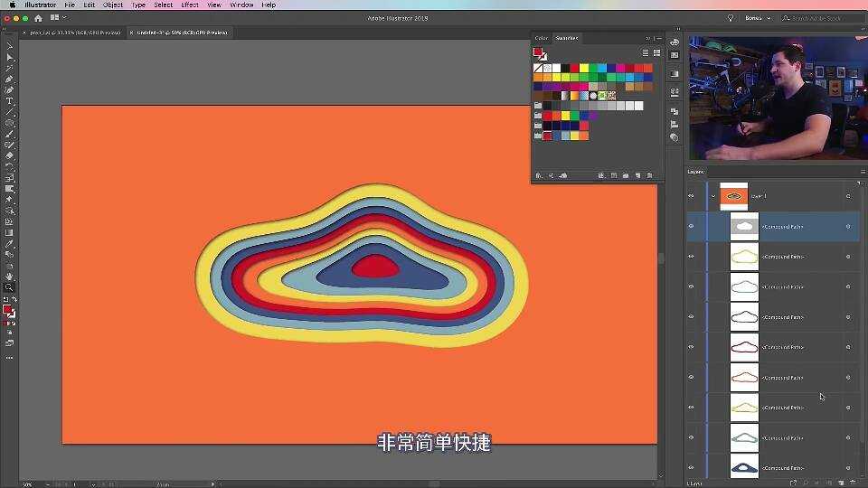The image size is (868, 488).
Task: Open the workspace switcher dropdown
Action: coord(758,17)
